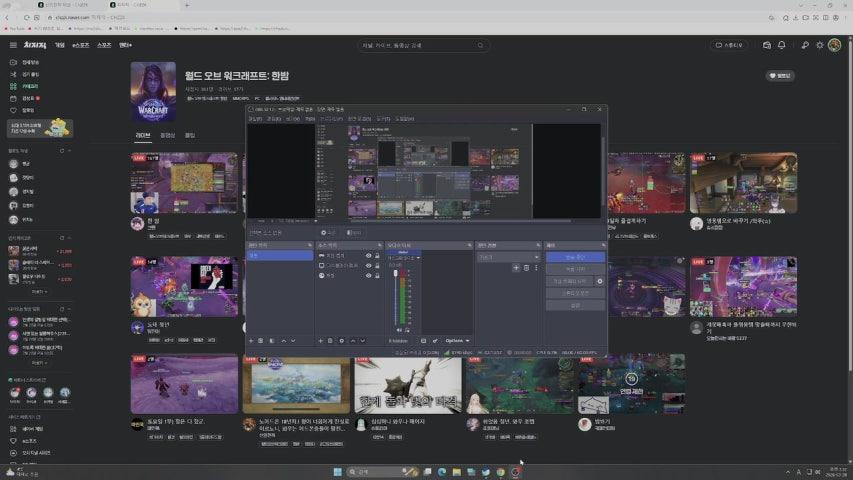Click the Chzzk page vertical scrollbar

(x=850, y=207)
